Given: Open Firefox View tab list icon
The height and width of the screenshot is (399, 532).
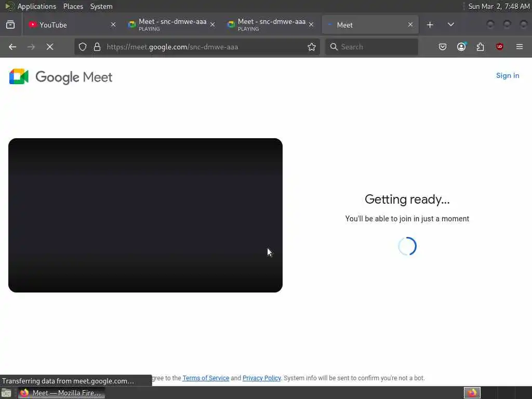Looking at the screenshot, I should 10,25.
